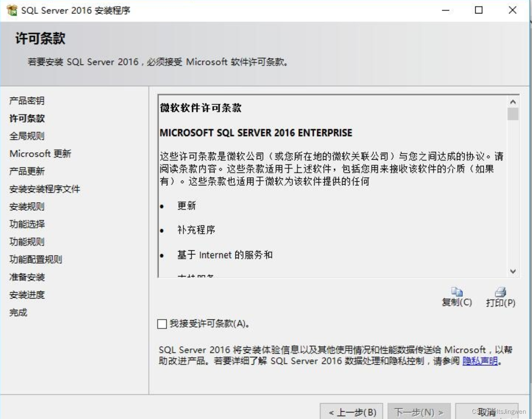Click the 补充程序 bullet item

tap(196, 230)
